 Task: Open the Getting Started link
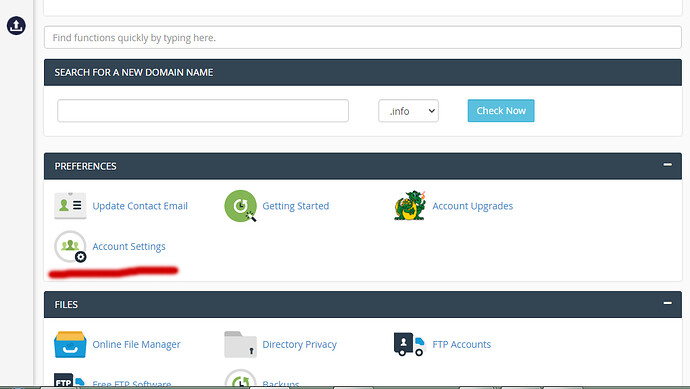[x=296, y=206]
